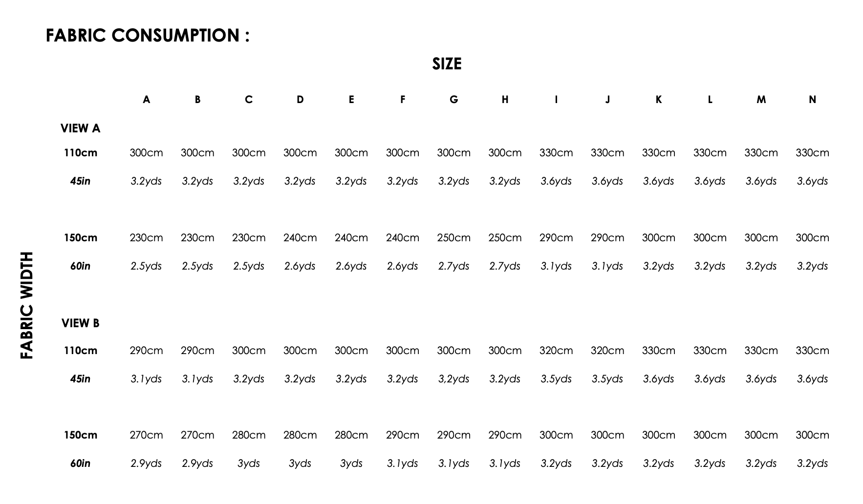
Task: Click View B 150cm row label
Action: [80, 435]
